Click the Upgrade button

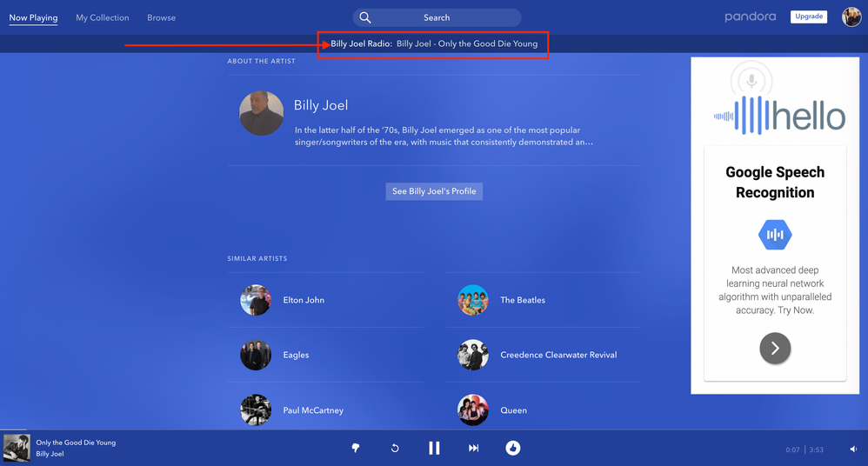pos(809,17)
